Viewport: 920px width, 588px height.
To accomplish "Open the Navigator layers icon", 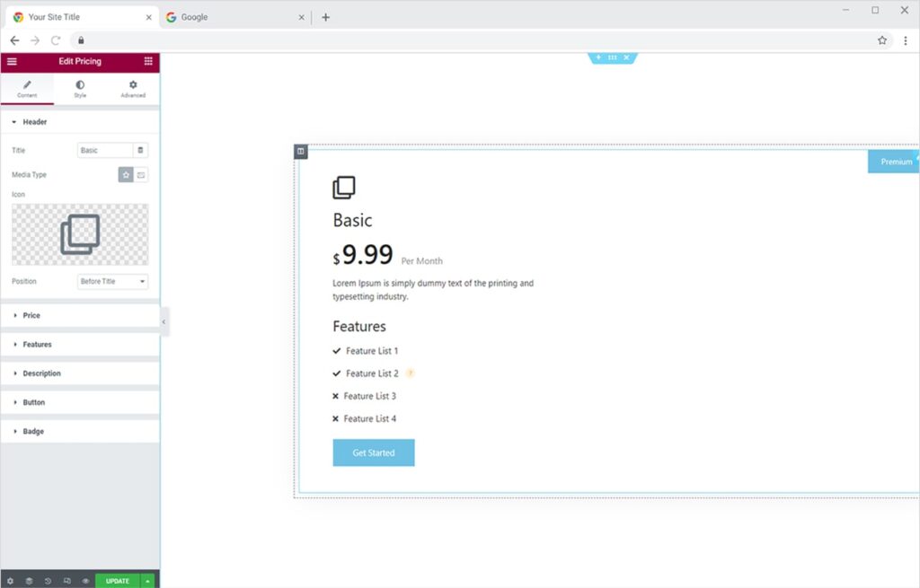I will pos(29,581).
